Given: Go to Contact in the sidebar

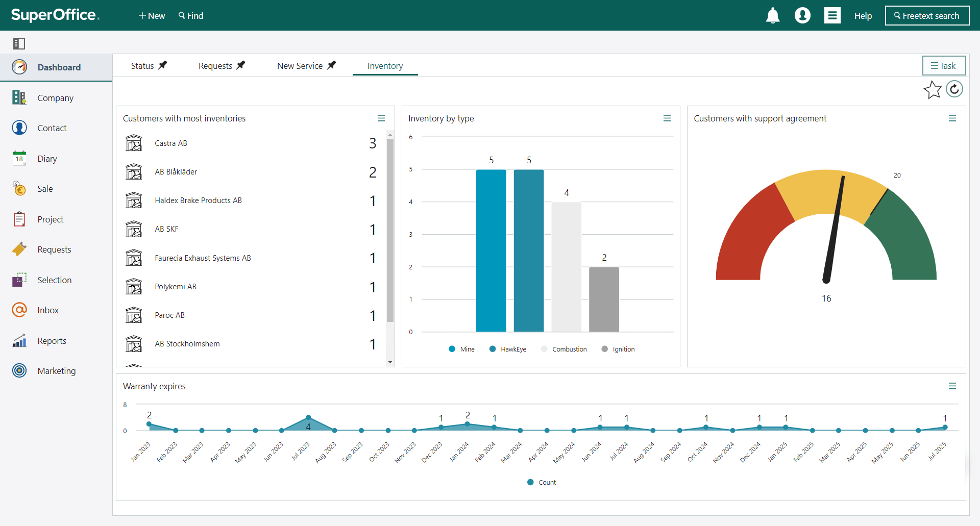Looking at the screenshot, I should point(52,128).
